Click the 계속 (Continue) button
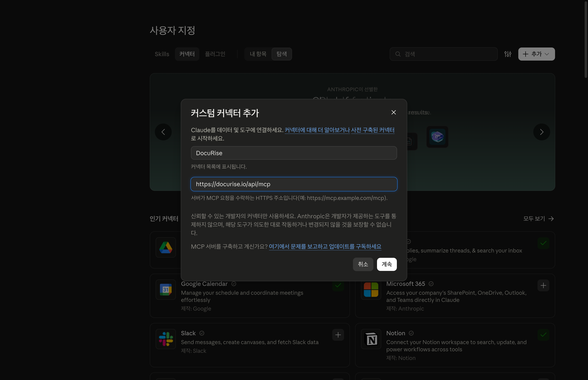 [387, 264]
